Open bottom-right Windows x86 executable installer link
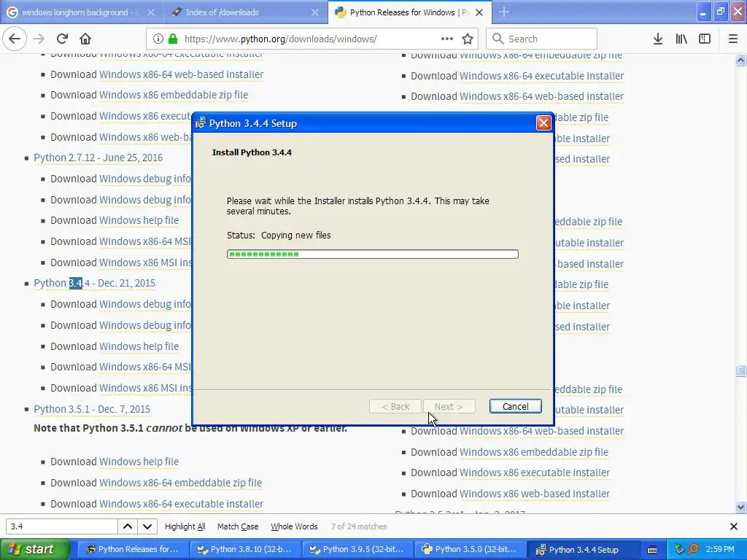The height and width of the screenshot is (560, 747). pos(535,472)
